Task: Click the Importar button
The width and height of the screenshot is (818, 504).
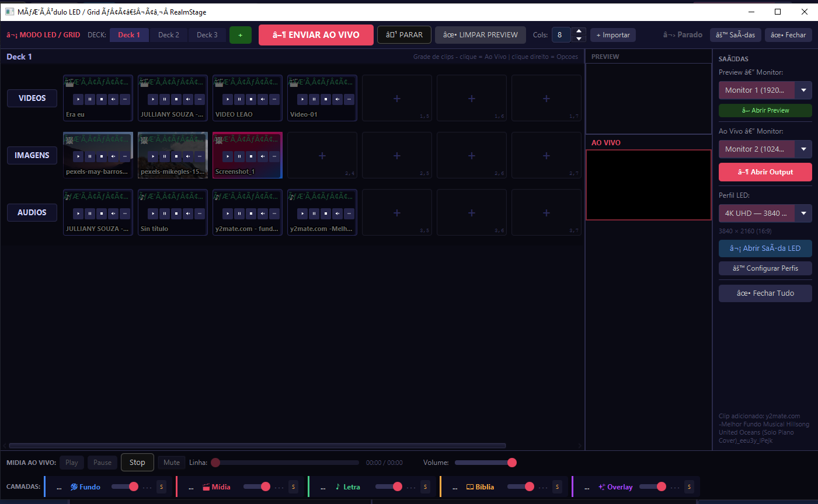Action: [x=613, y=35]
